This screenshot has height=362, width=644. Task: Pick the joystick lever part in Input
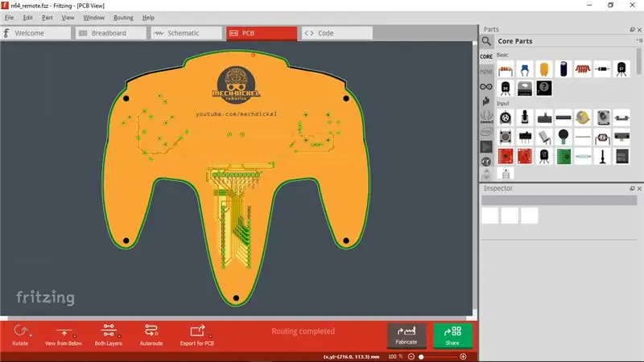point(525,117)
